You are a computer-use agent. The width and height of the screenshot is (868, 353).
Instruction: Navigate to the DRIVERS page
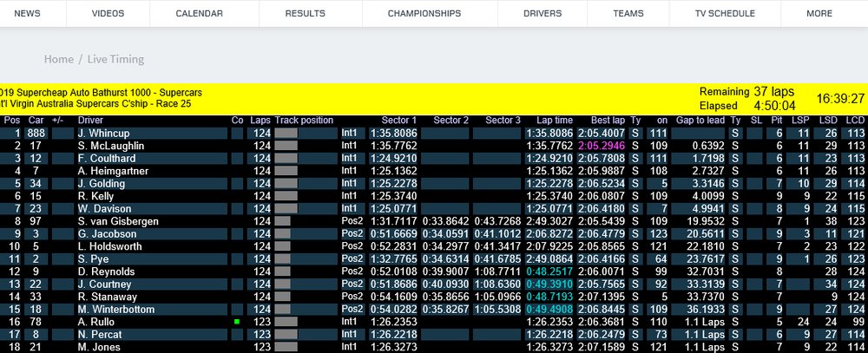click(542, 14)
